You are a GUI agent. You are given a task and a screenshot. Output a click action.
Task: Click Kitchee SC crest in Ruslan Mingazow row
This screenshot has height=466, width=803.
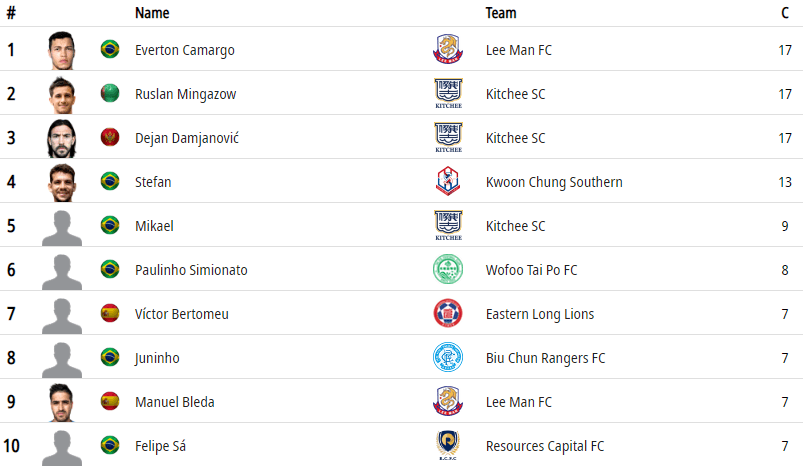448,93
